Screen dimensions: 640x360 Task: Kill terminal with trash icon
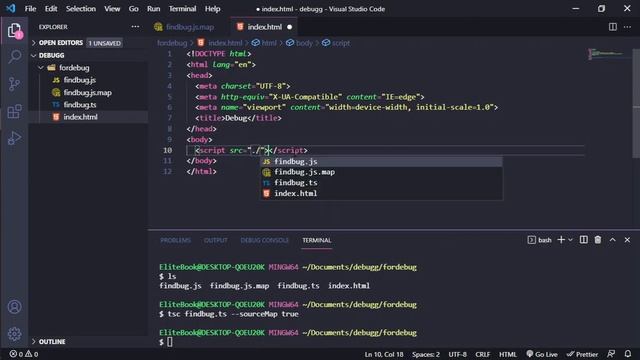coord(598,240)
